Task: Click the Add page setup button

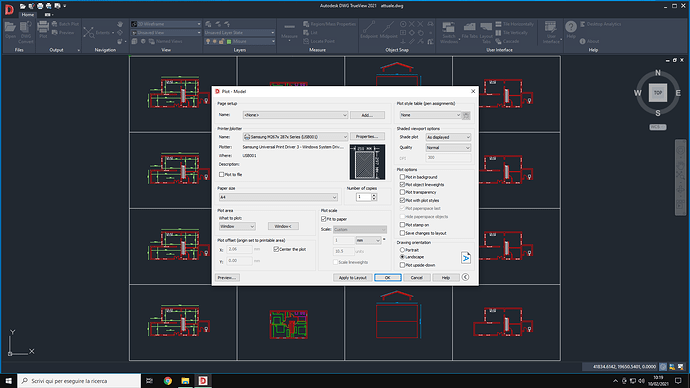Action: [x=367, y=115]
